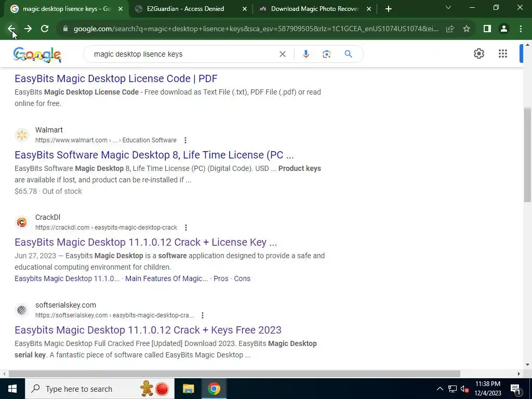Image resolution: width=532 pixels, height=399 pixels.
Task: Click the muted volume tray icon
Action: [x=464, y=389]
